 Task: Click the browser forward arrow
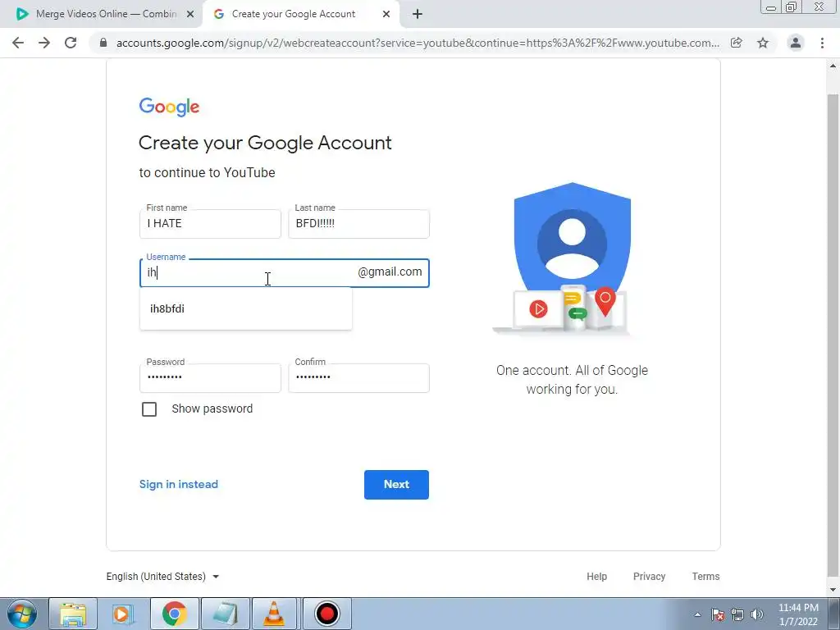point(44,43)
